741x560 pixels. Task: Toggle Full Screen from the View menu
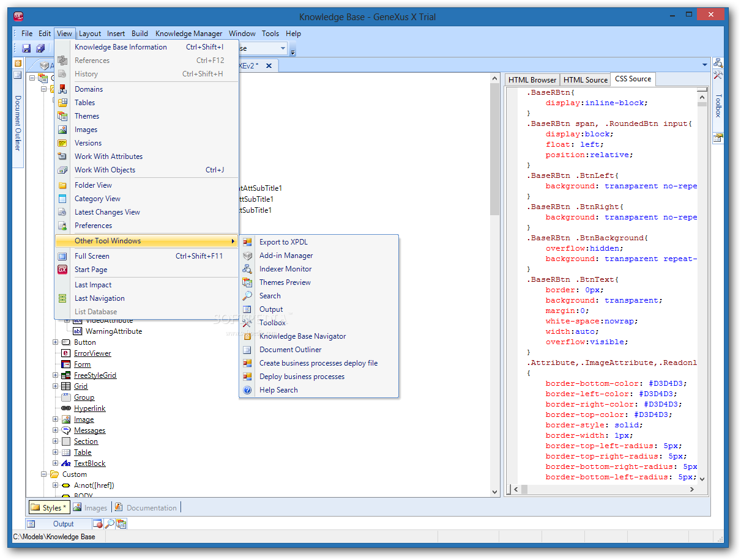pyautogui.click(x=147, y=256)
